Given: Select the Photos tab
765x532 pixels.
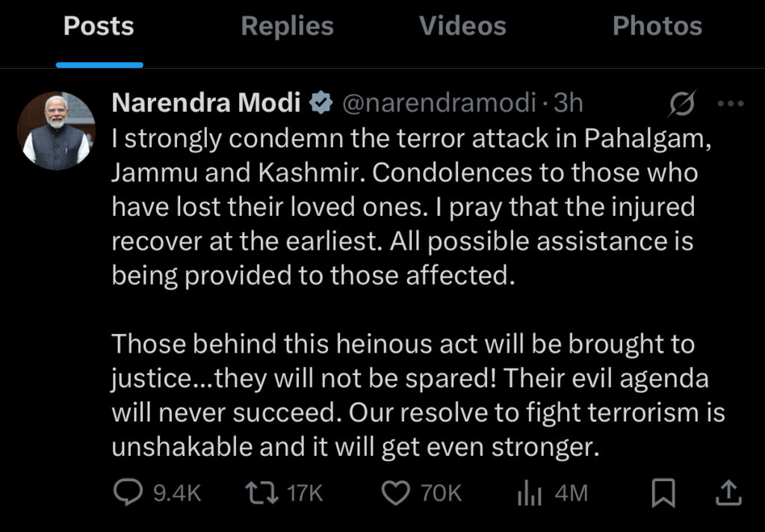Looking at the screenshot, I should (x=657, y=27).
